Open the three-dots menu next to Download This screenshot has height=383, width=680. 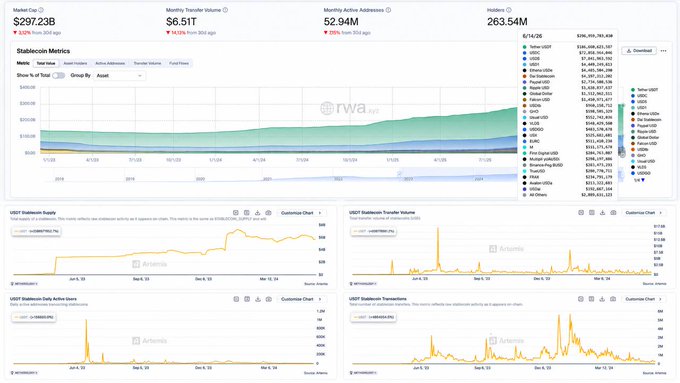[664, 51]
